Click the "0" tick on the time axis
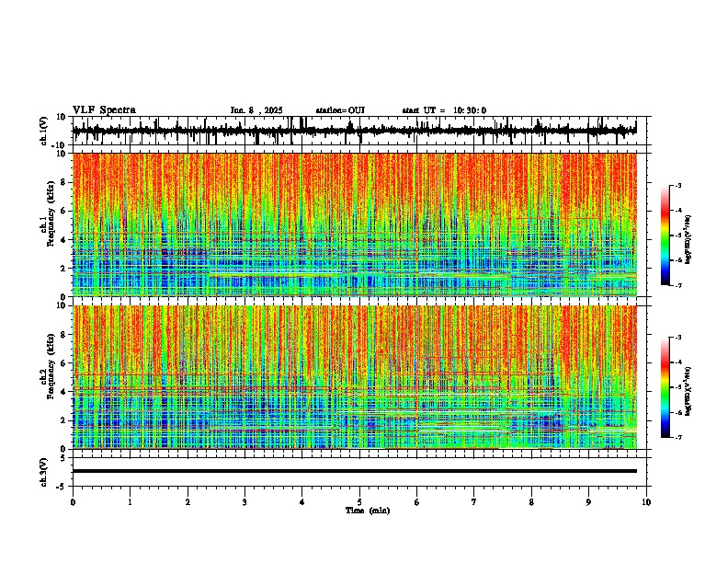 (x=73, y=502)
